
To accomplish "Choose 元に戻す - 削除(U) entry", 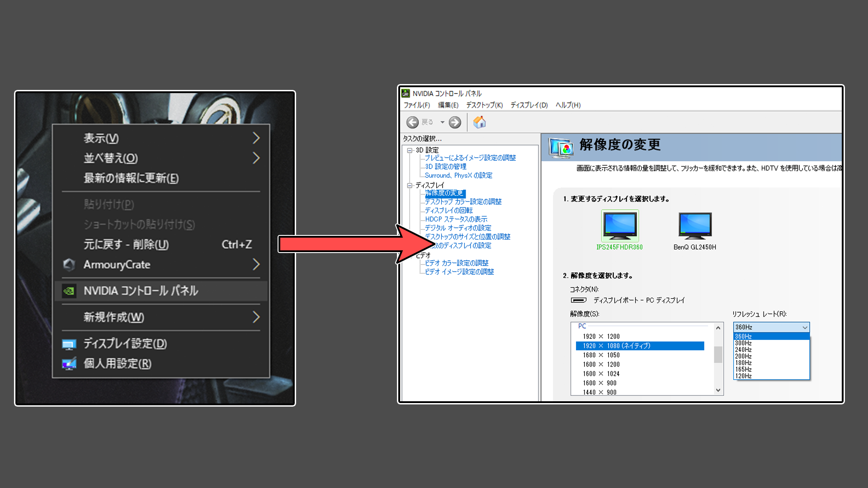I will 161,244.
